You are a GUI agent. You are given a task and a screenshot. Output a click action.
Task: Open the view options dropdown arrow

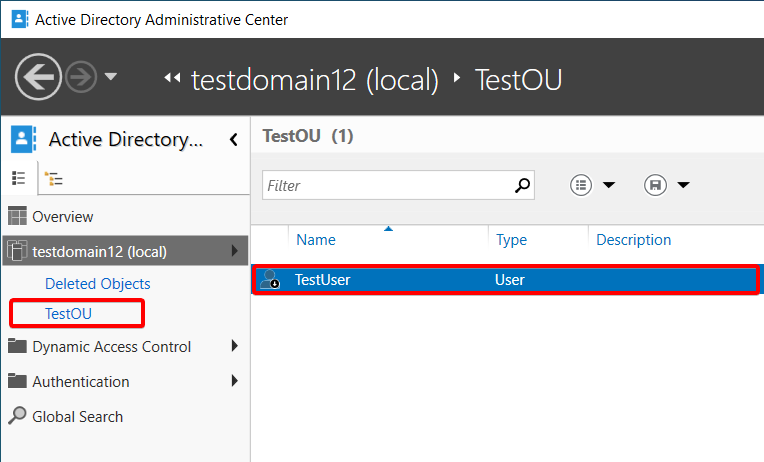click(x=609, y=185)
